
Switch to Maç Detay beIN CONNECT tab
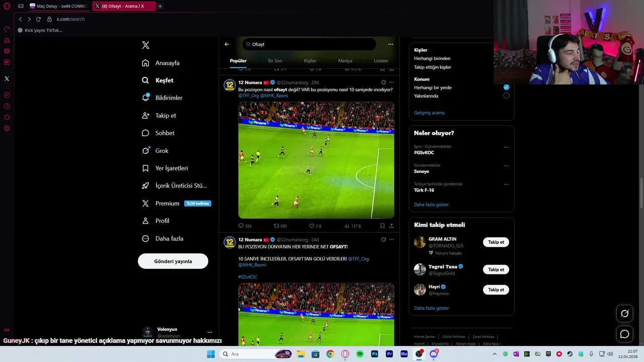(58, 6)
